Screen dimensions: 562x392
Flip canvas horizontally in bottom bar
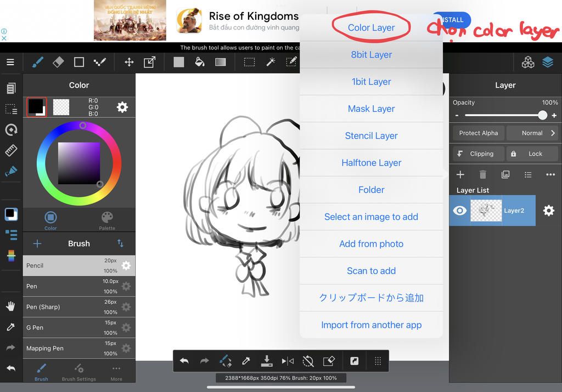click(x=288, y=361)
